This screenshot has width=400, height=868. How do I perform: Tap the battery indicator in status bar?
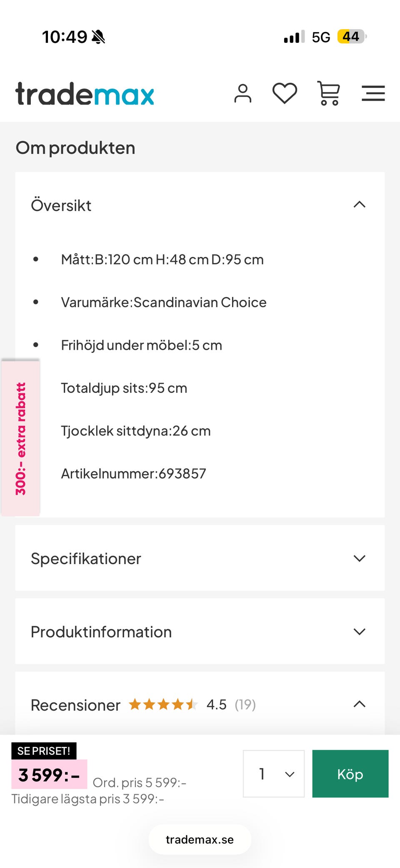[x=352, y=37]
